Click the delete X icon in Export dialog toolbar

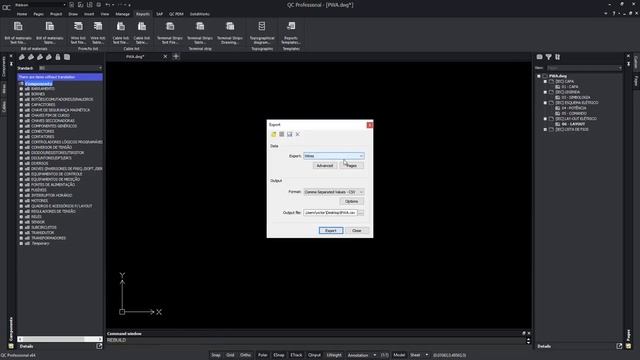tap(298, 134)
